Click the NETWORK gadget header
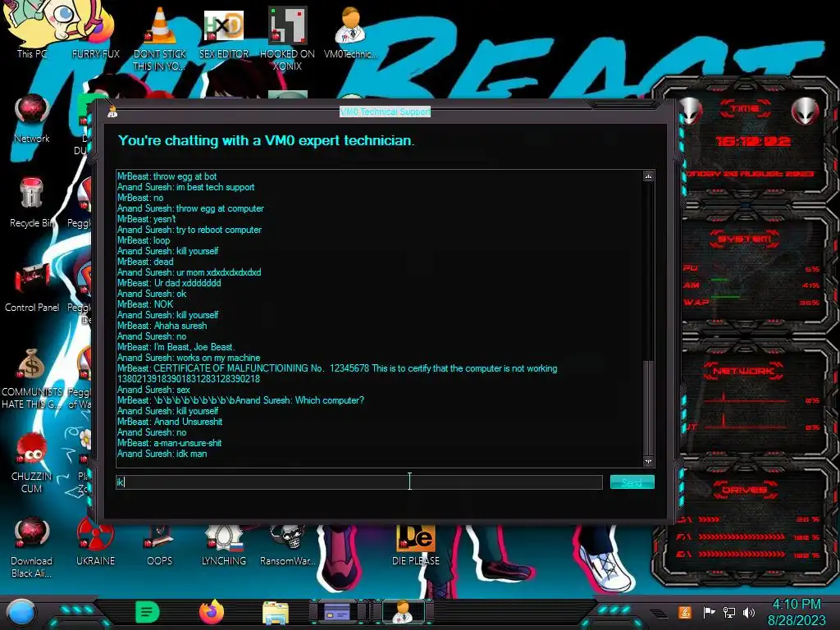This screenshot has height=630, width=840. pos(744,370)
